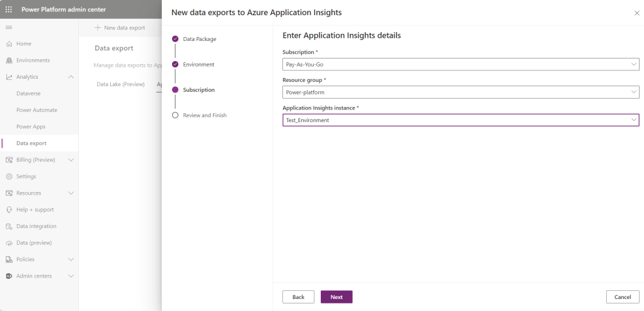Collapse the Analytics section chevron
The height and width of the screenshot is (311, 644).
71,77
